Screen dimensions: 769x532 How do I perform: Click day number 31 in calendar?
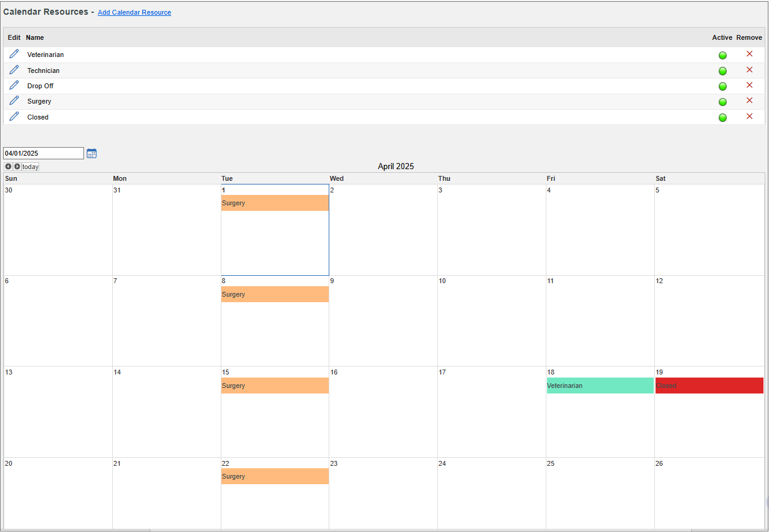[117, 190]
